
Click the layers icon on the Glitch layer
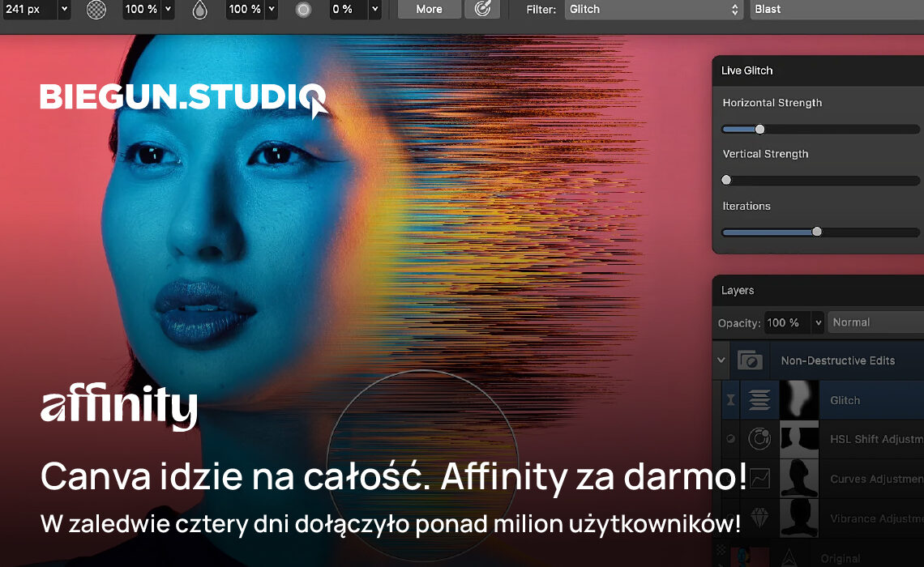tap(759, 399)
